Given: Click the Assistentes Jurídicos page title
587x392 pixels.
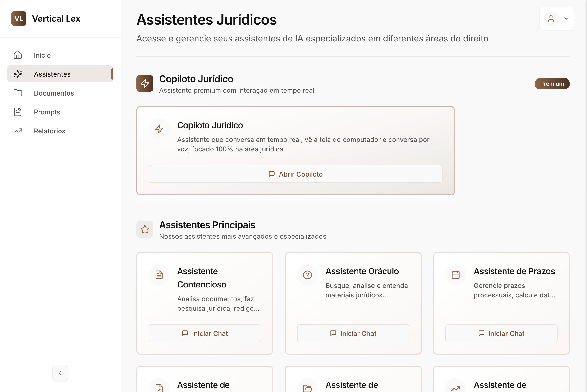Looking at the screenshot, I should [206, 19].
